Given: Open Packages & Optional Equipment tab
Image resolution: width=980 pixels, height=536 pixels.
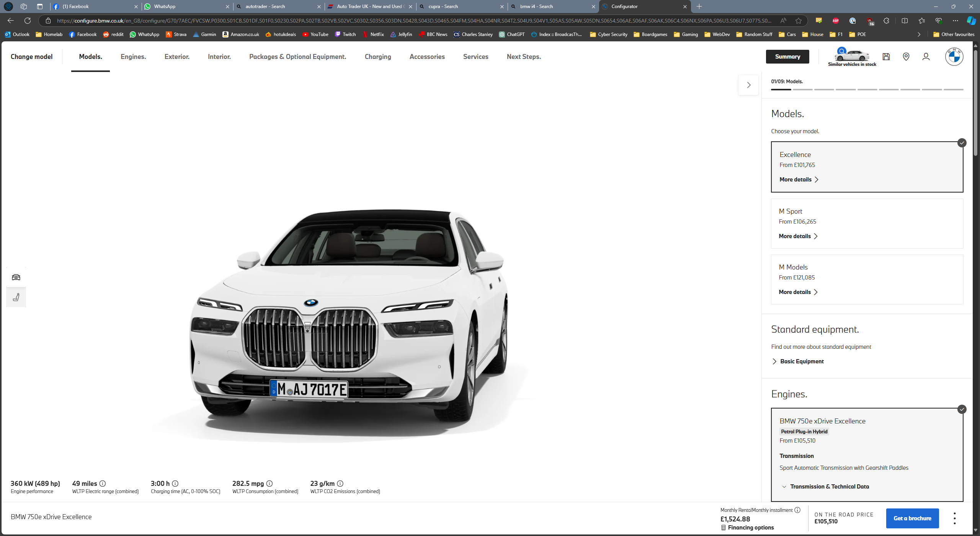Looking at the screenshot, I should [297, 57].
